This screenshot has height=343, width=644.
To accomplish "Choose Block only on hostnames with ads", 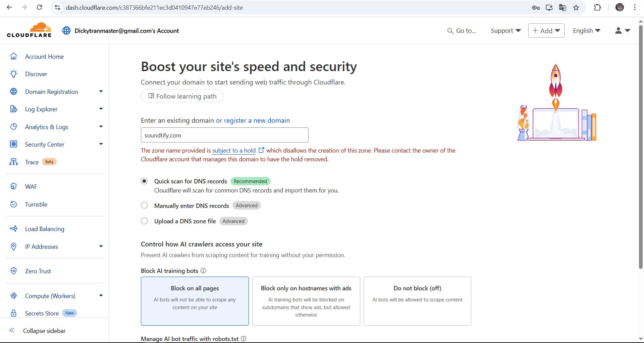I will coord(306,301).
